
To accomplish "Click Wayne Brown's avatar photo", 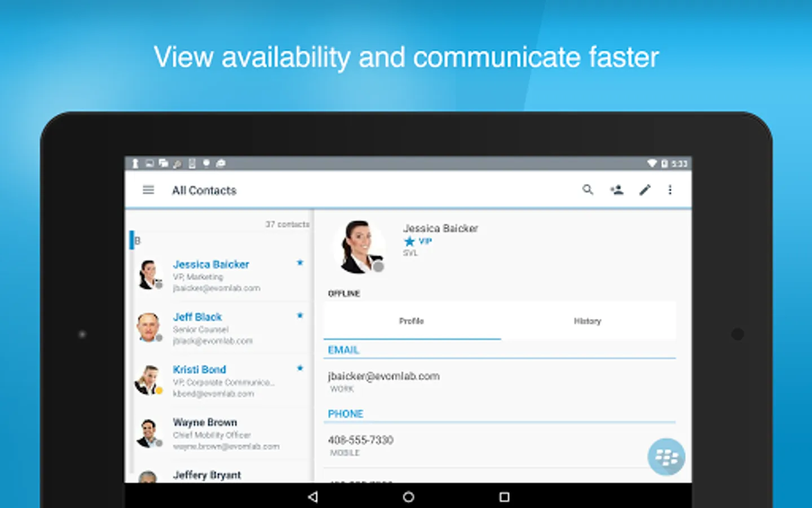I will point(149,433).
